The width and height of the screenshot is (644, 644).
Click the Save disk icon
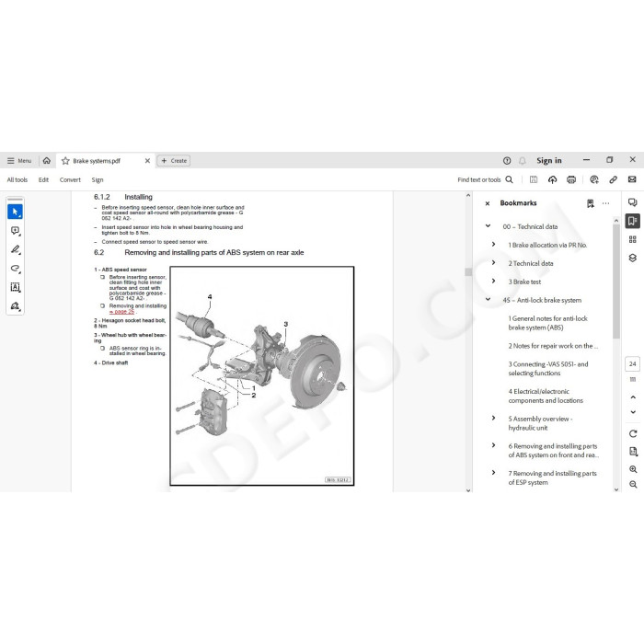click(x=534, y=179)
